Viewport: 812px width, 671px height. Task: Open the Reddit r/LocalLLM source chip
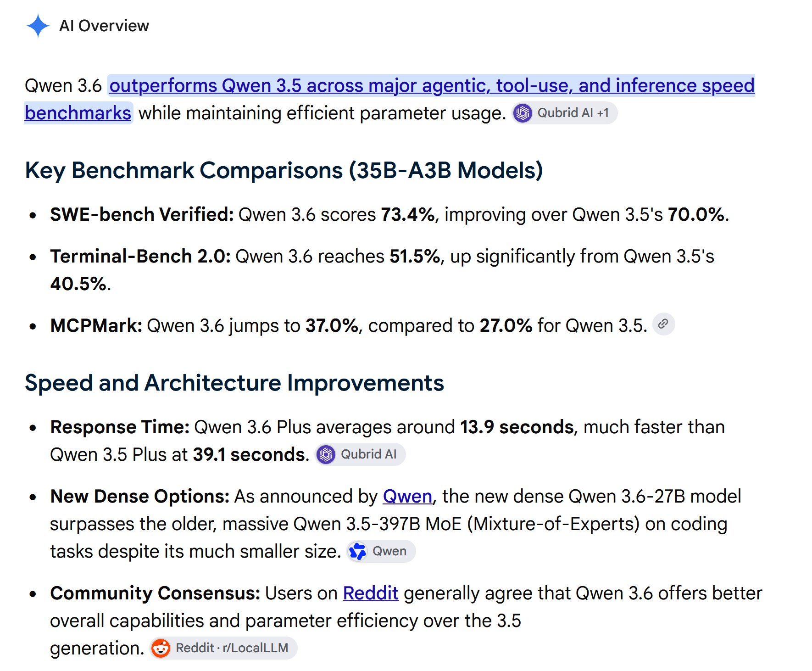224,648
